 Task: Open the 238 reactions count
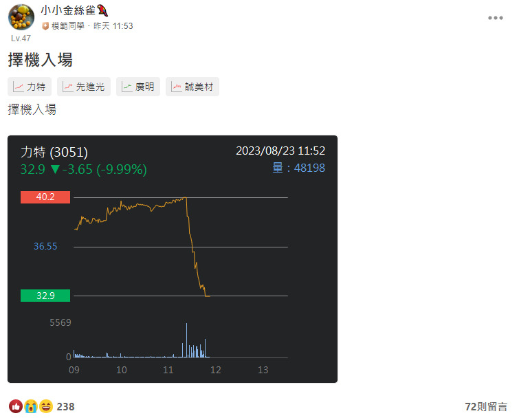[65, 407]
